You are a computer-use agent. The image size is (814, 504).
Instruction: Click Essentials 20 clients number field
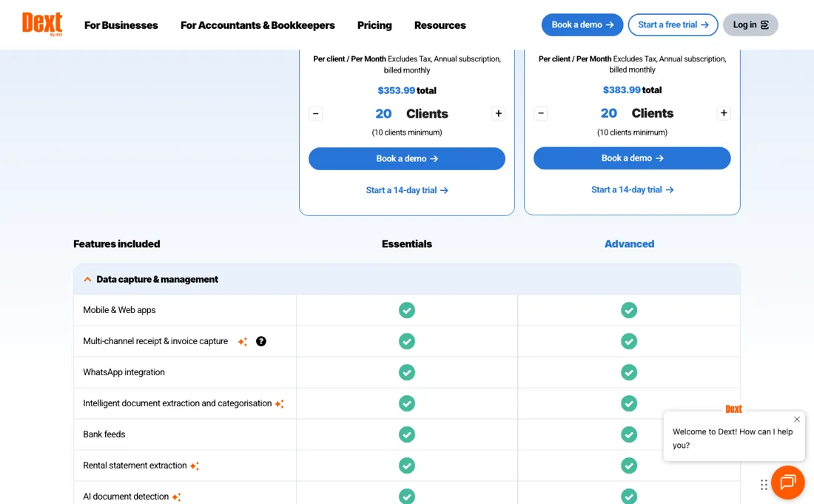click(383, 114)
